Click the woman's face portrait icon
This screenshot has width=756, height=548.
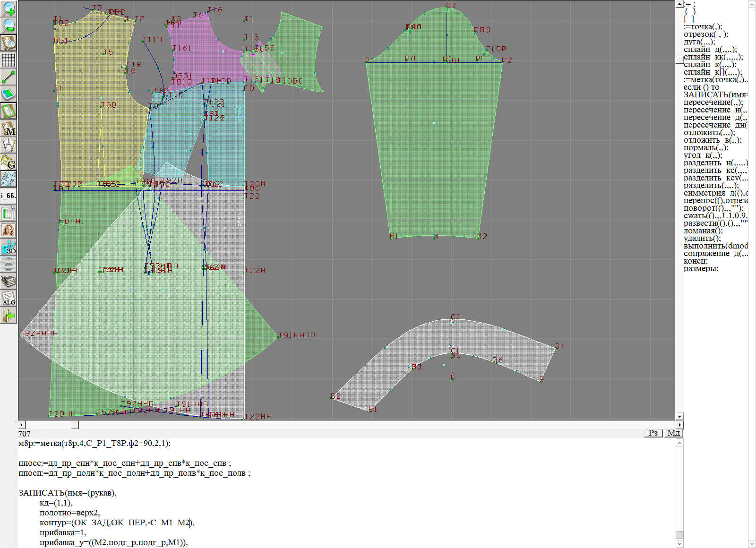[x=9, y=230]
